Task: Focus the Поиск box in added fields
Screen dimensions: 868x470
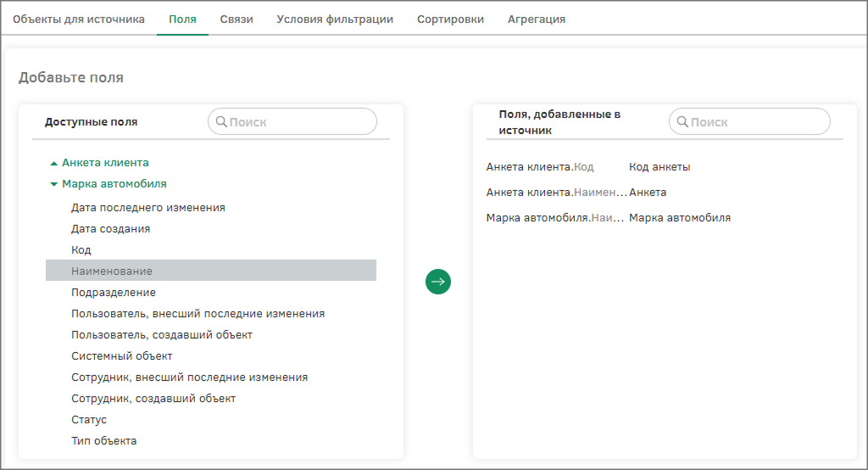Action: point(756,121)
